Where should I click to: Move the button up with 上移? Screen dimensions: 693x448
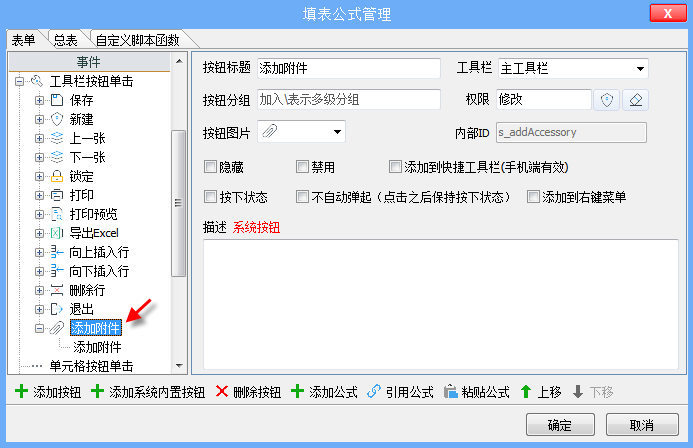click(541, 392)
